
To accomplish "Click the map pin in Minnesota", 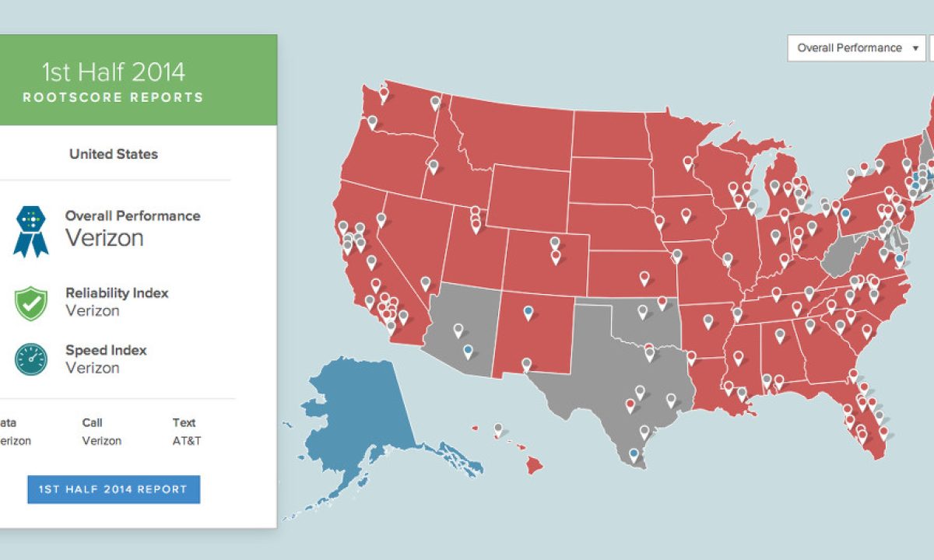I will click(x=687, y=163).
